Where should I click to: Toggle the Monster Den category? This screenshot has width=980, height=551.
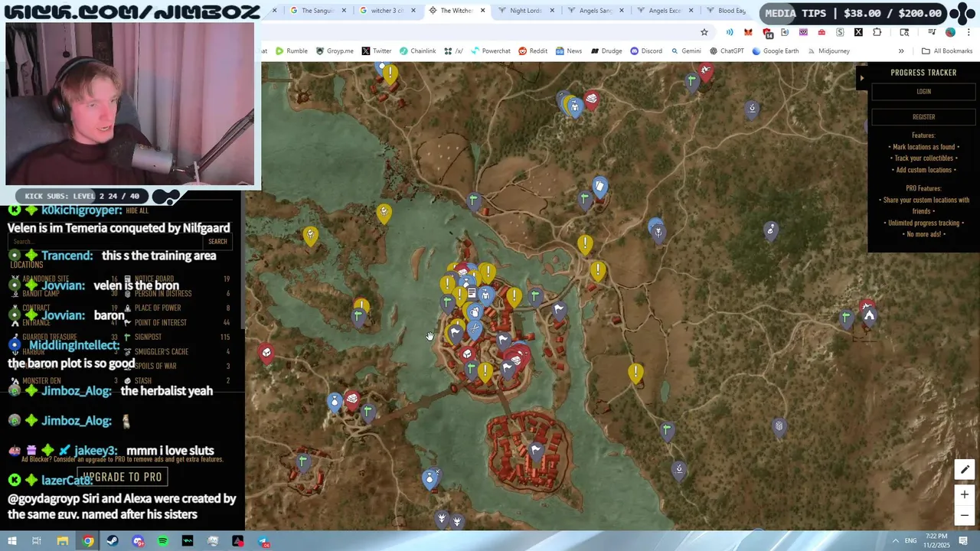(x=65, y=381)
